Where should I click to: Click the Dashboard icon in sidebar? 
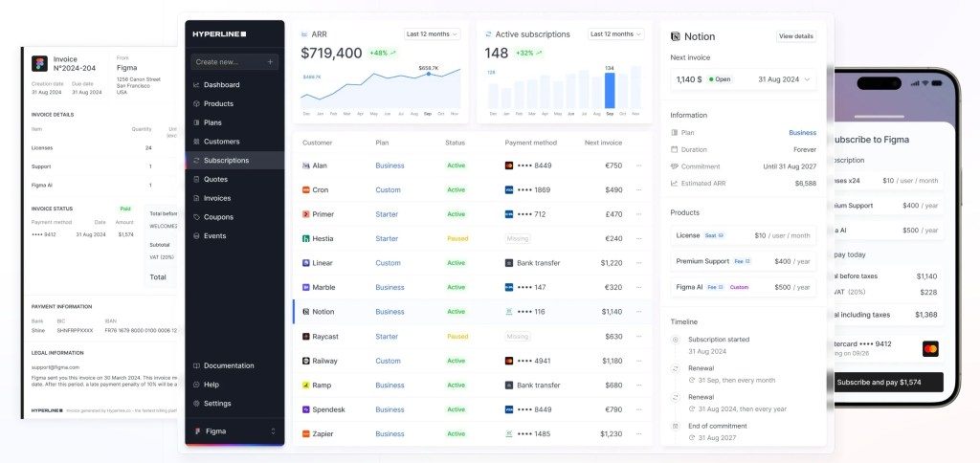tap(196, 85)
